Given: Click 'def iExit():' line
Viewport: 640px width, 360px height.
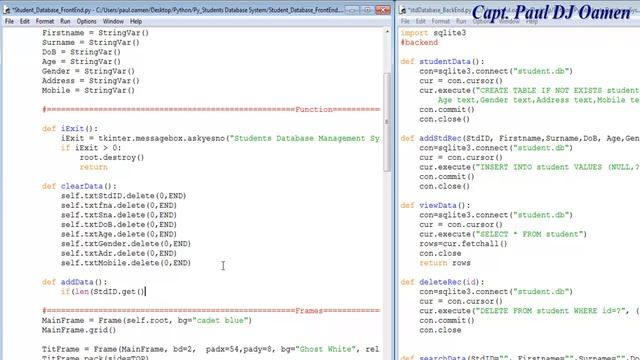Looking at the screenshot, I should tap(70, 129).
